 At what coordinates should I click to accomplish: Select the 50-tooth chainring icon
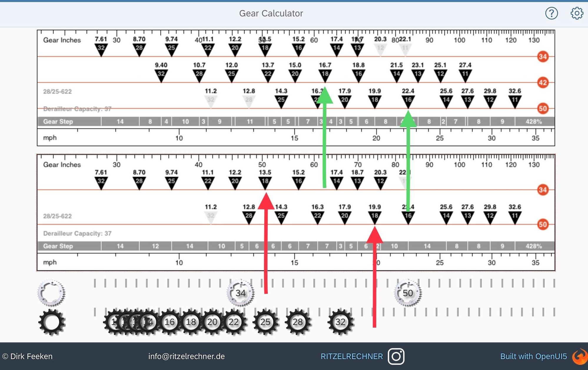coord(408,293)
